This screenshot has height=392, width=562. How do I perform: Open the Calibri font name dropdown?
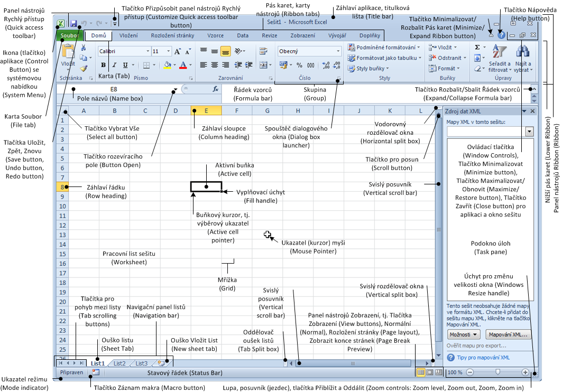148,51
